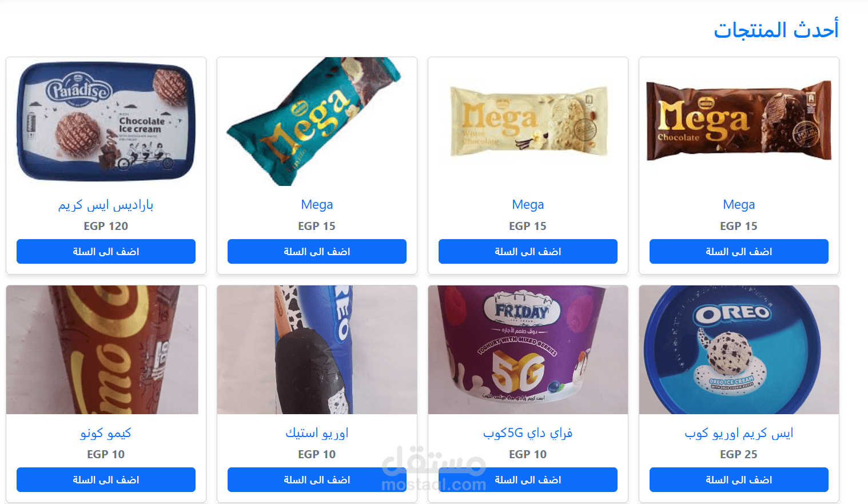Open the فراي داي 5G كوب link
The width and height of the screenshot is (868, 504).
528,433
